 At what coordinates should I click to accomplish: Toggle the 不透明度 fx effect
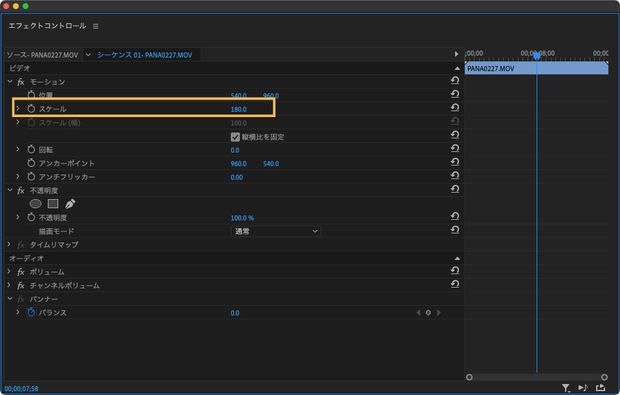pyautogui.click(x=21, y=191)
